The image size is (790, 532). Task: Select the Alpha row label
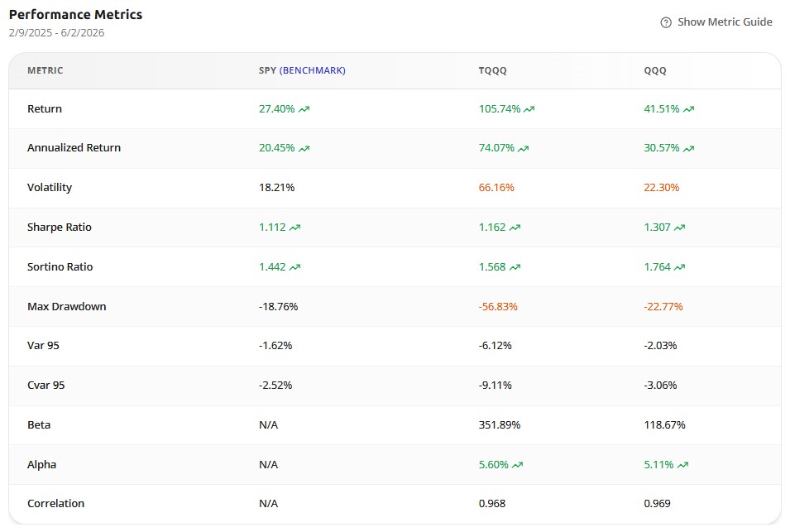point(42,464)
